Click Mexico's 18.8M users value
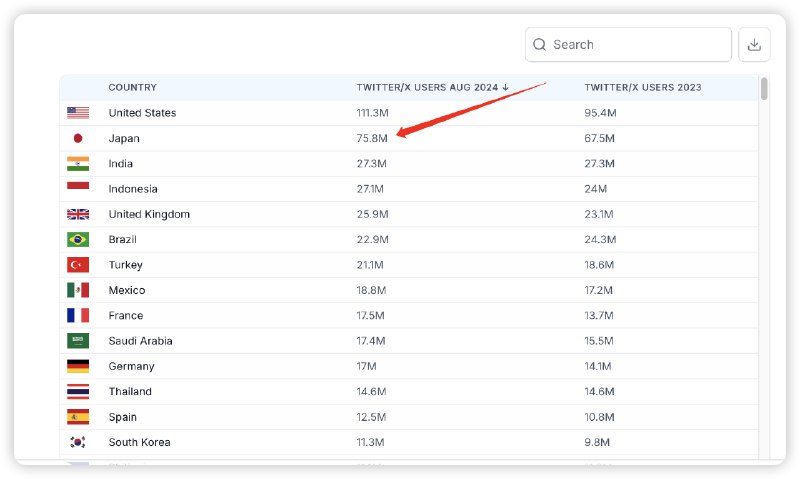Image resolution: width=800 pixels, height=479 pixels. coord(371,290)
